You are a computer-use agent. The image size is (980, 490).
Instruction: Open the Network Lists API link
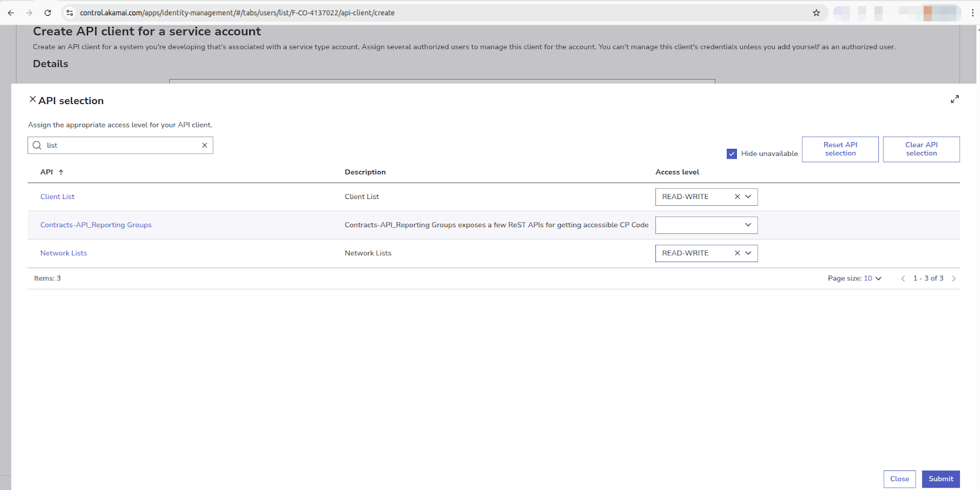click(64, 253)
